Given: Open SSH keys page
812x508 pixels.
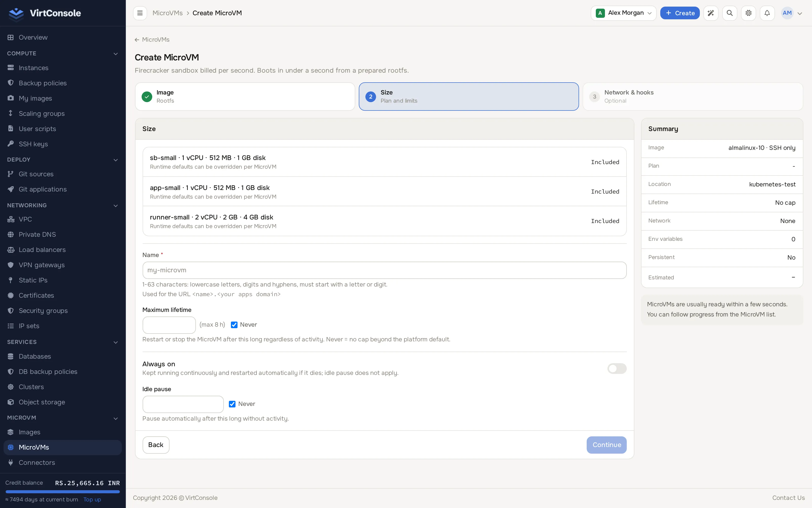Looking at the screenshot, I should 63,144.
